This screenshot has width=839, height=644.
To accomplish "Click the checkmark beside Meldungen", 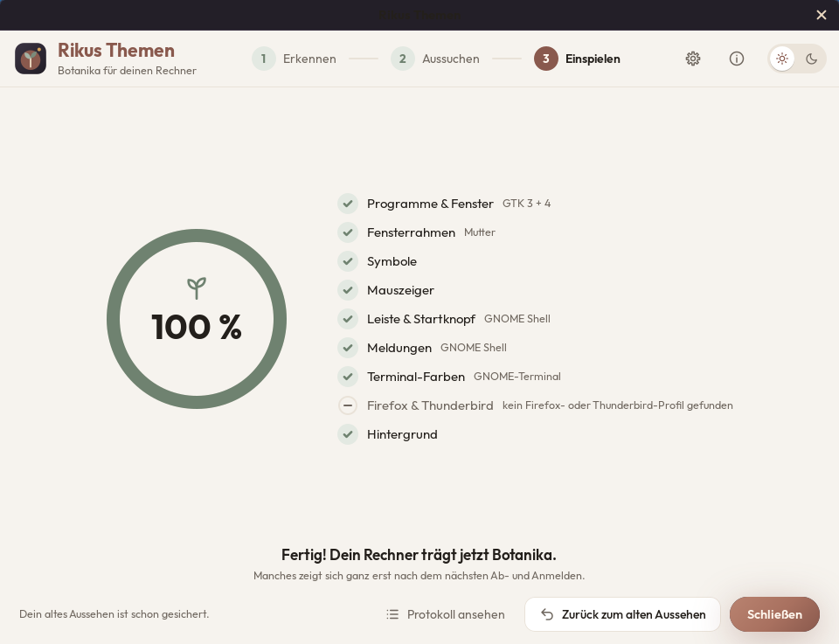I will 348,348.
